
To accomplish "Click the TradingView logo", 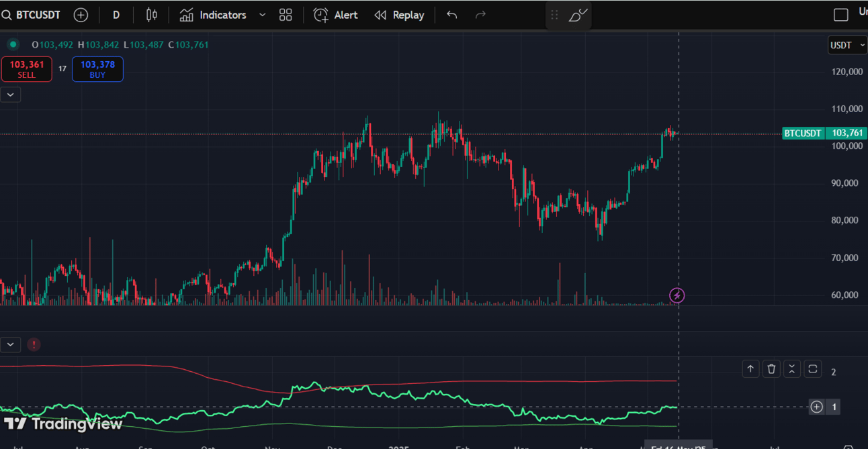I will [63, 423].
